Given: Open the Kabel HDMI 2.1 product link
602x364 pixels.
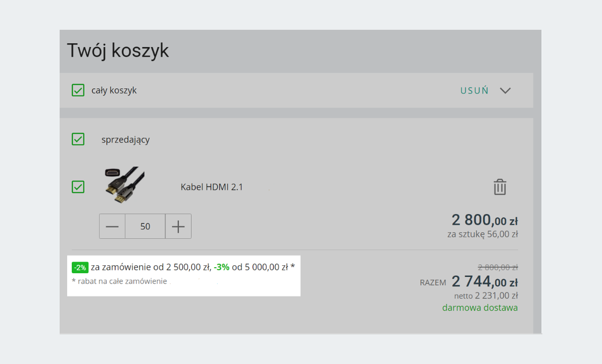Looking at the screenshot, I should [212, 188].
